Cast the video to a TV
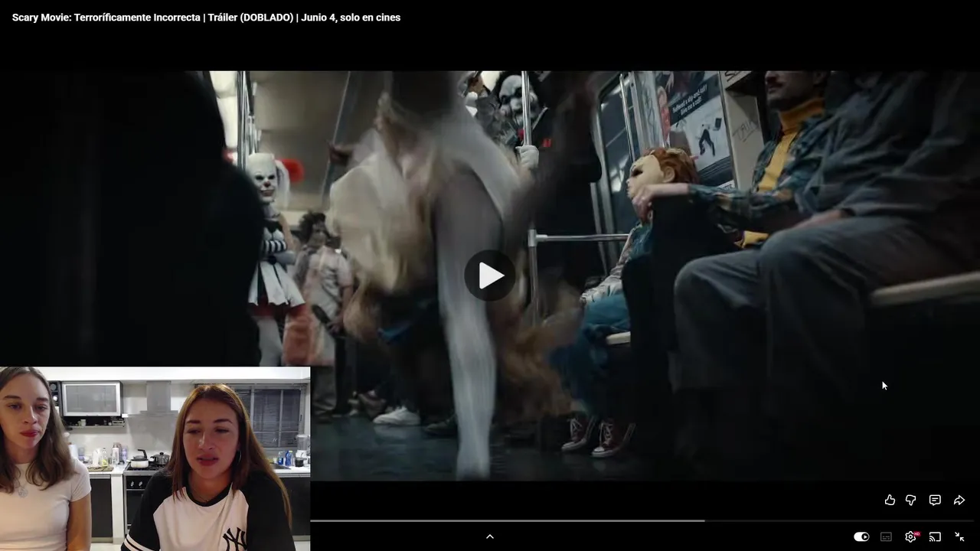980x551 pixels. pyautogui.click(x=935, y=536)
